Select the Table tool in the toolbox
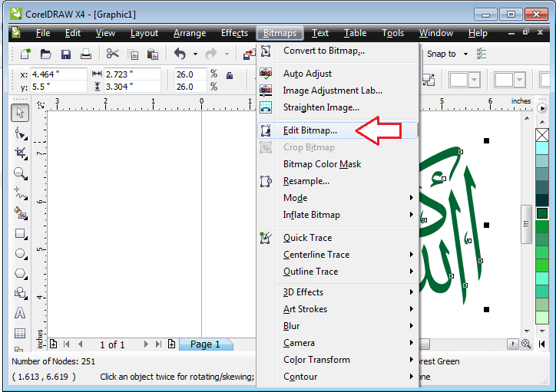 pos(21,333)
